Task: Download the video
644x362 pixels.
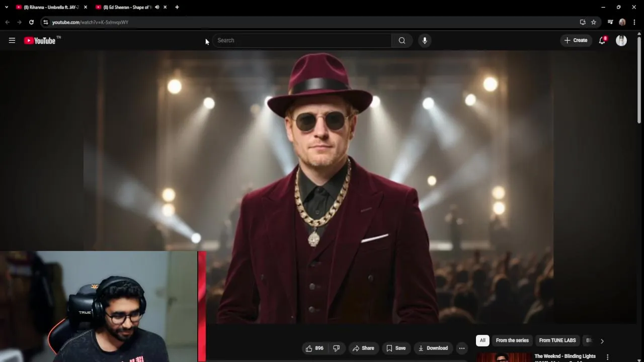Action: click(x=433, y=348)
